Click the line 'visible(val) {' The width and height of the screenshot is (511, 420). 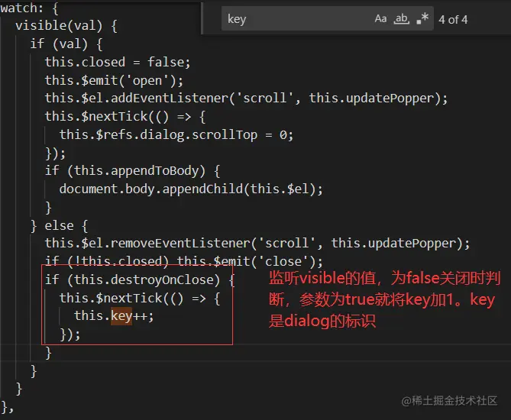66,26
